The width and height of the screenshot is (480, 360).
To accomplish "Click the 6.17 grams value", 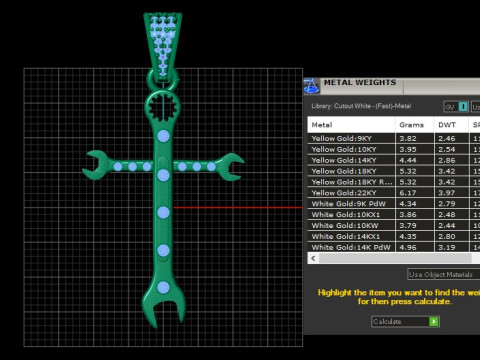I will coord(408,193).
